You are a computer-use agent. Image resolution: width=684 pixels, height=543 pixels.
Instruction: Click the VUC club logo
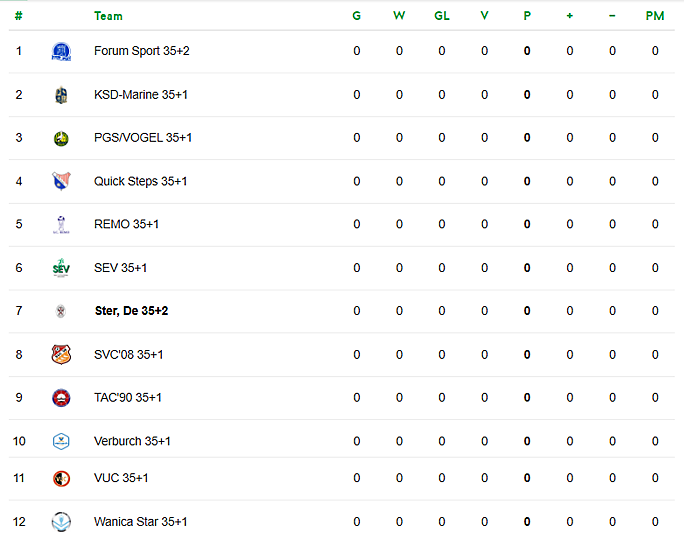61,478
